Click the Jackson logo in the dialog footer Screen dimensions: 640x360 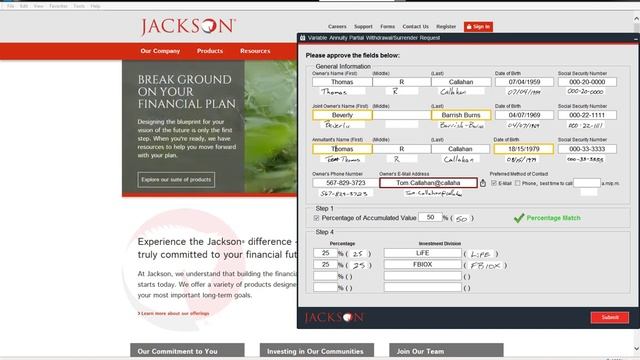pos(334,318)
